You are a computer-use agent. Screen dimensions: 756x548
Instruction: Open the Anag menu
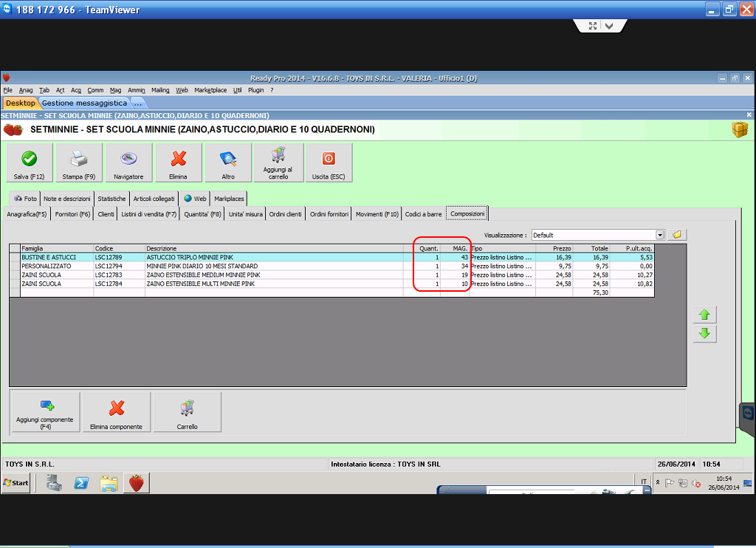tap(26, 90)
